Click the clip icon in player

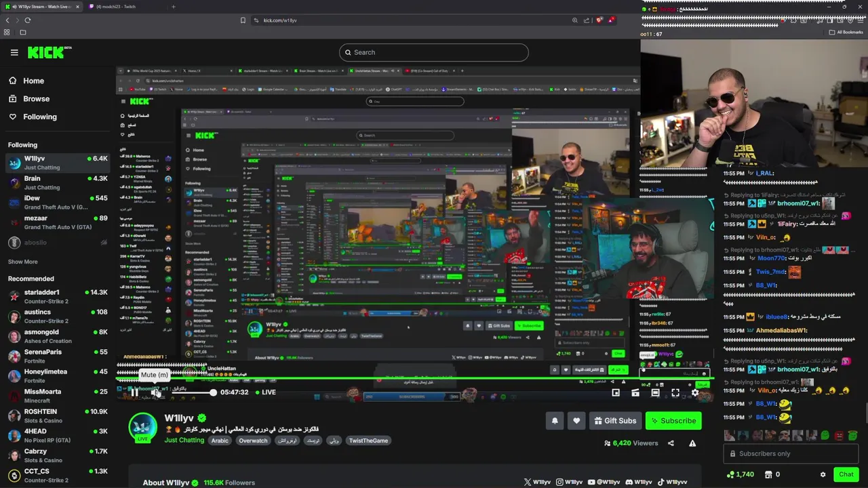coord(635,392)
